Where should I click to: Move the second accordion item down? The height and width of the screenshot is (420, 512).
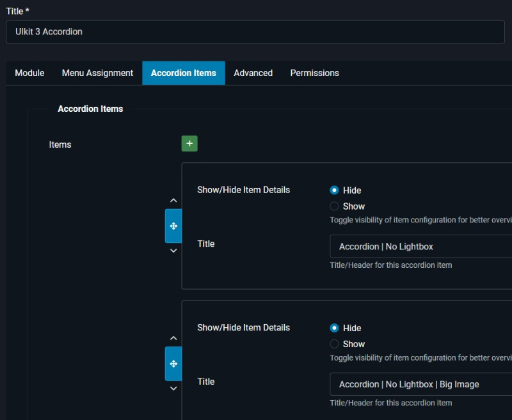173,388
